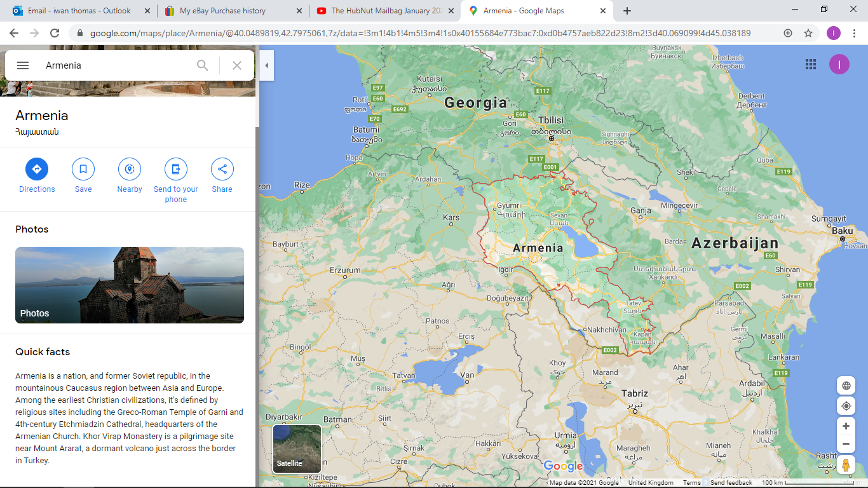Click the Tabriz city label

pos(635,393)
